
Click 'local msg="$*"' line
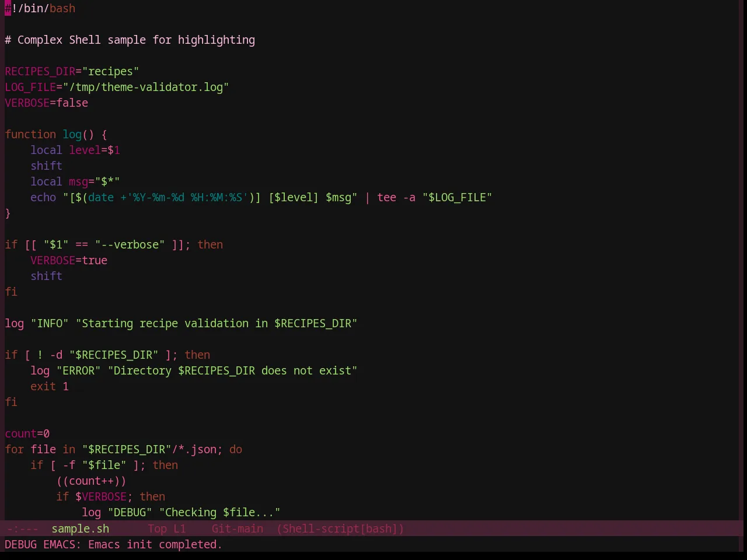75,181
